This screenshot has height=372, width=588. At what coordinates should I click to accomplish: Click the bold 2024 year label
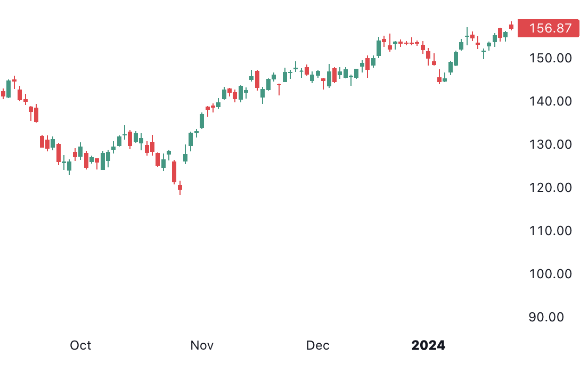[428, 345]
